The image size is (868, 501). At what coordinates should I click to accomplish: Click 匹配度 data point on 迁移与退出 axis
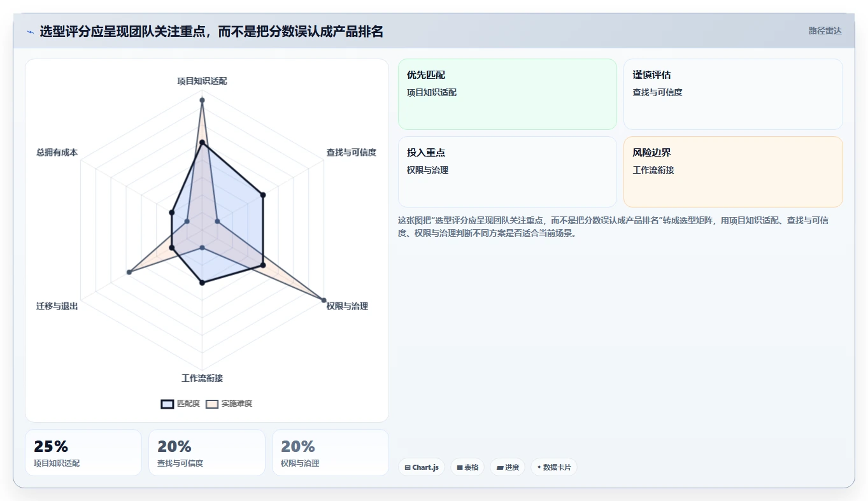[171, 248]
